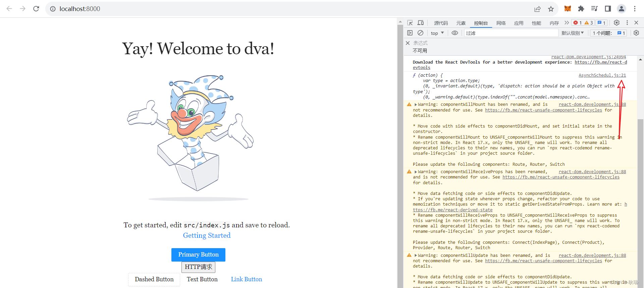The width and height of the screenshot is (644, 288).
Task: Open the top JavaScript context dropdown
Action: pos(437,33)
